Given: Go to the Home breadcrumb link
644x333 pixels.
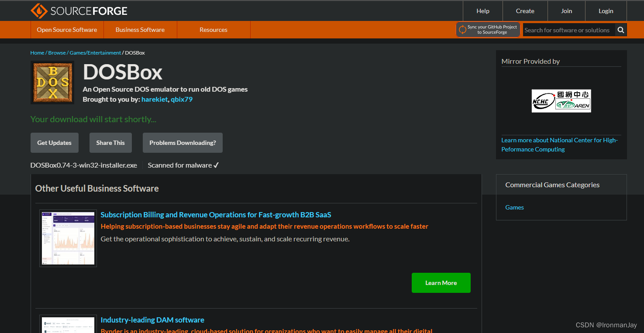Looking at the screenshot, I should point(37,53).
